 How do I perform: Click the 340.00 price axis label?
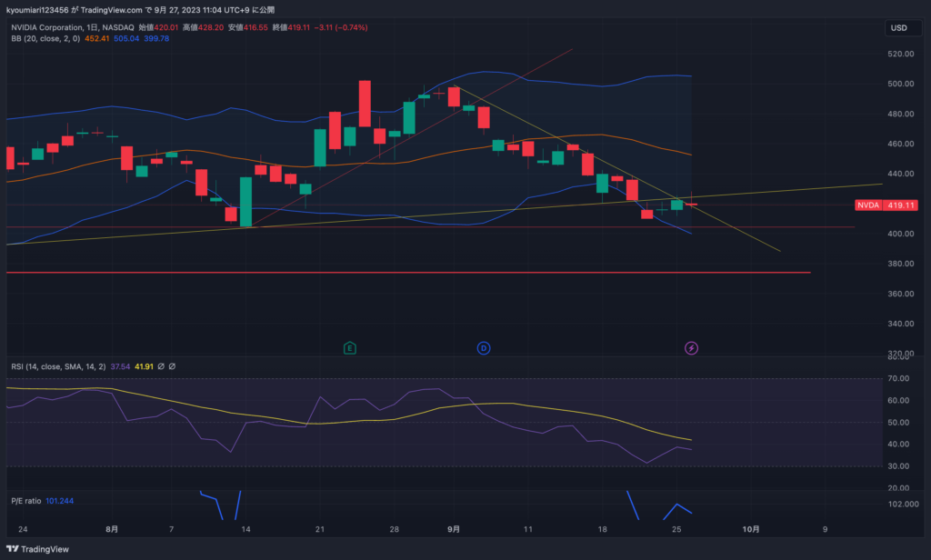coord(901,324)
